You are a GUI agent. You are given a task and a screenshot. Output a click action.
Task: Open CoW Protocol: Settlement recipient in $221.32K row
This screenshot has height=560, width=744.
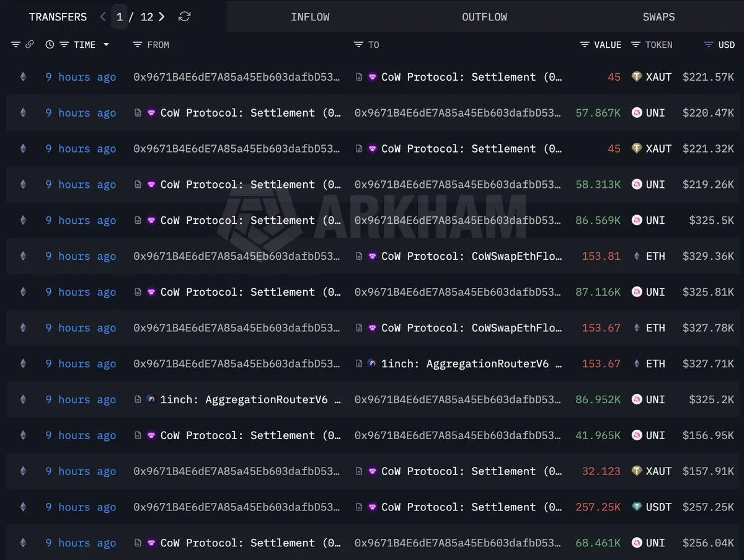(x=472, y=149)
